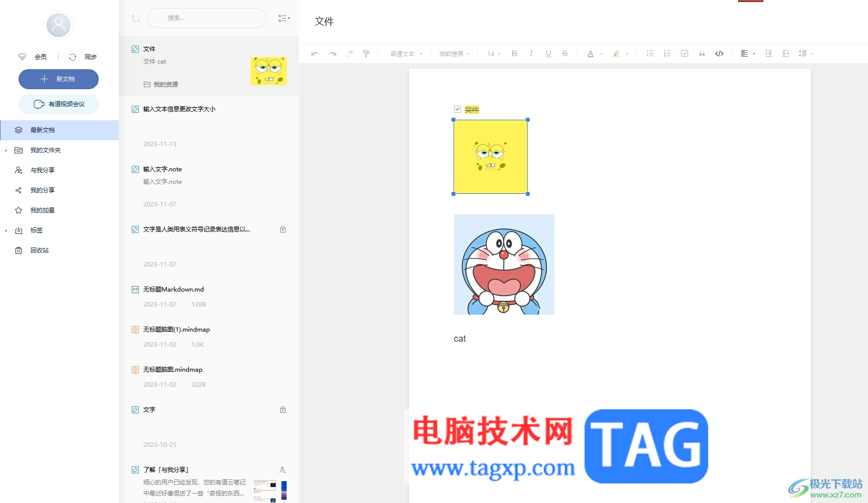The width and height of the screenshot is (868, 503).
Task: Expand the 标签 tree arrow
Action: [6, 230]
